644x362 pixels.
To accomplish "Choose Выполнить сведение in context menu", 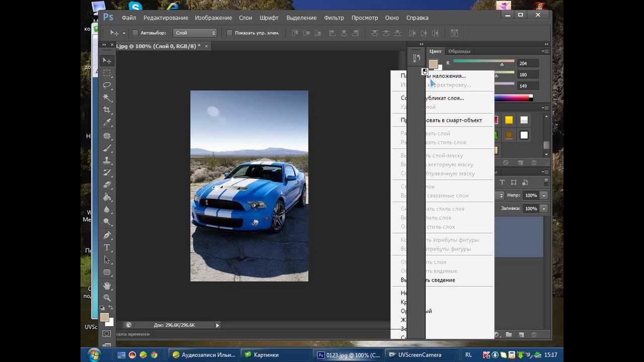I will click(443, 280).
